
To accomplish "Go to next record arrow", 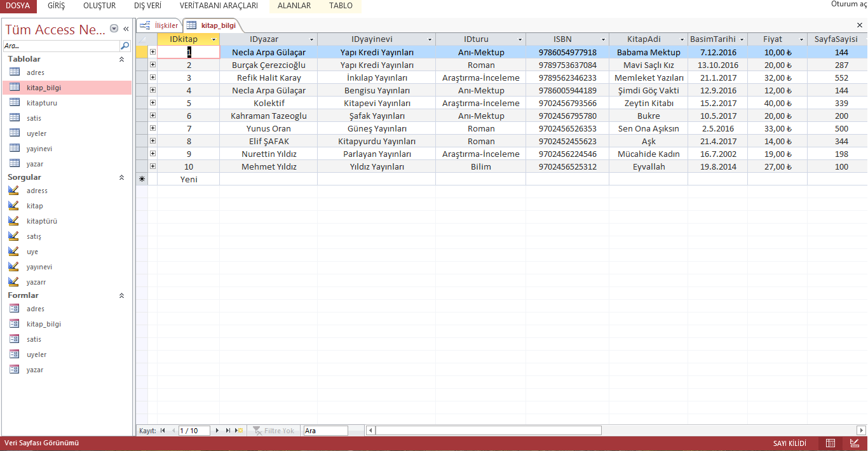I will 217,431.
